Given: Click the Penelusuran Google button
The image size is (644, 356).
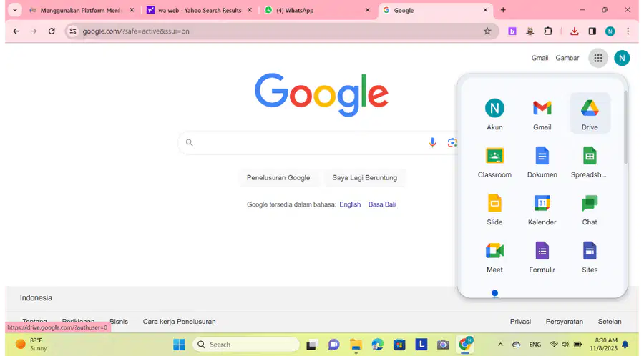Looking at the screenshot, I should [x=278, y=177].
